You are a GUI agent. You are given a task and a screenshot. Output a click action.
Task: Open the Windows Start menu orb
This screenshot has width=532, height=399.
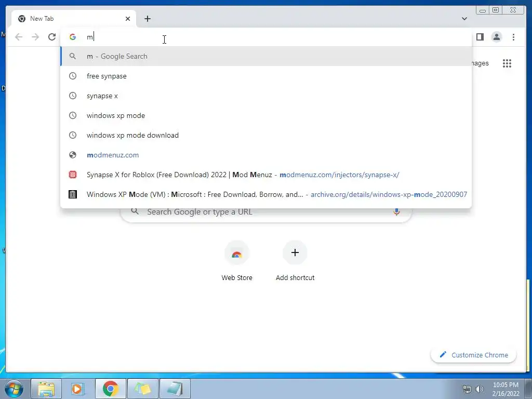[14, 389]
